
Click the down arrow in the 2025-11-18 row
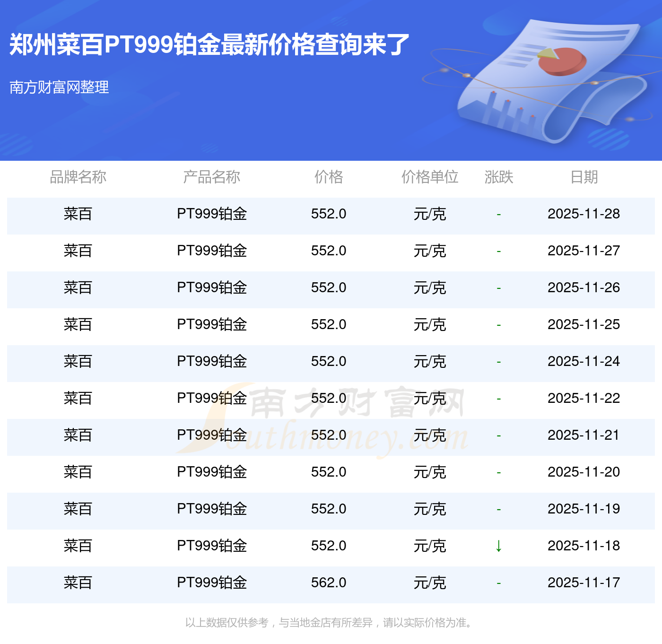click(498, 546)
